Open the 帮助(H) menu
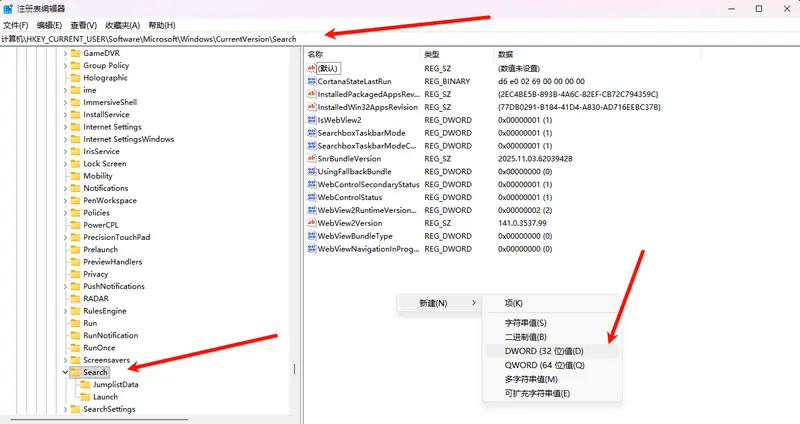 click(162, 25)
